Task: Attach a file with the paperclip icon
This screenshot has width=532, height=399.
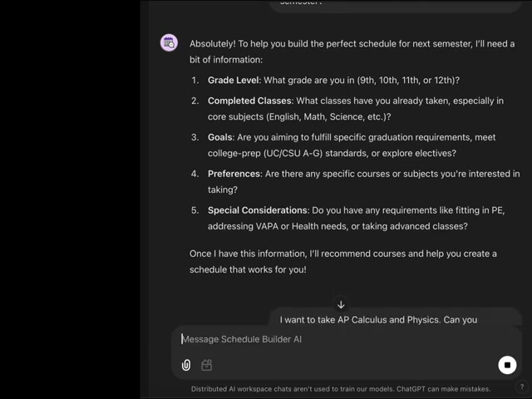Action: pos(186,365)
